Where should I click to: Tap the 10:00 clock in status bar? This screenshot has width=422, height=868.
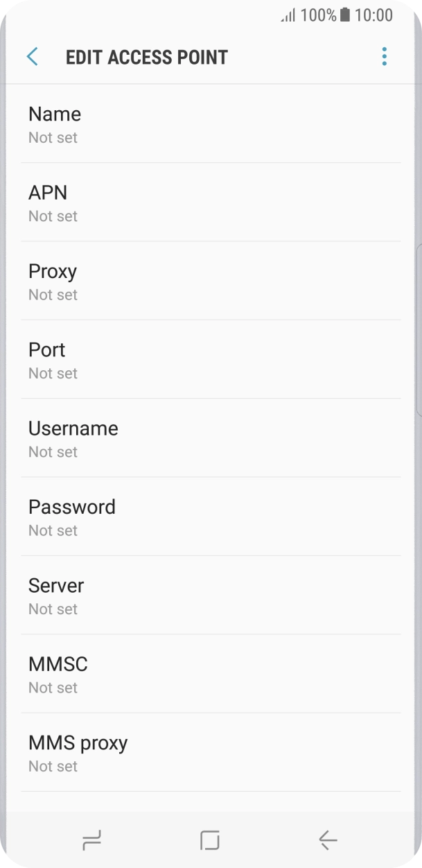coord(373,15)
